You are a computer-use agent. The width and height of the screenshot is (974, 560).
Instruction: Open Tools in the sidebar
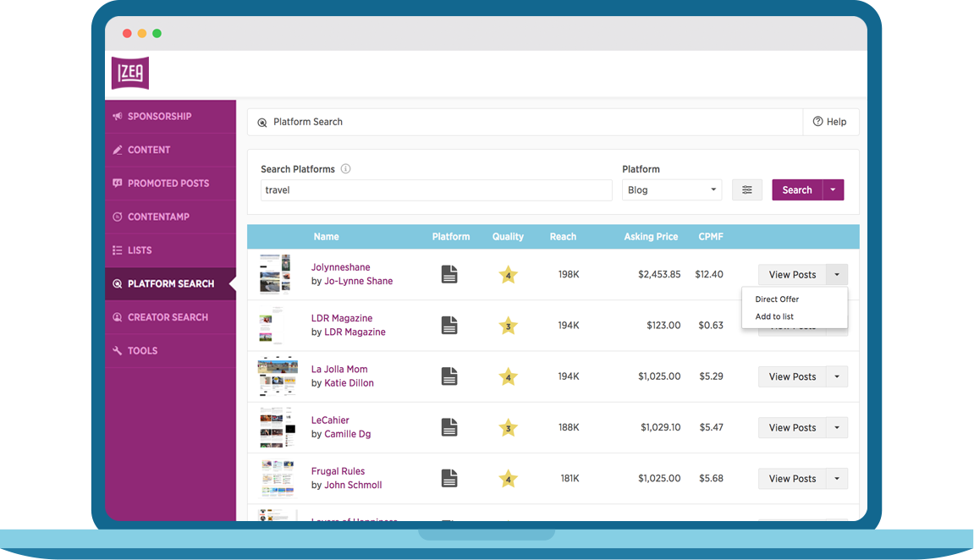[171, 351]
